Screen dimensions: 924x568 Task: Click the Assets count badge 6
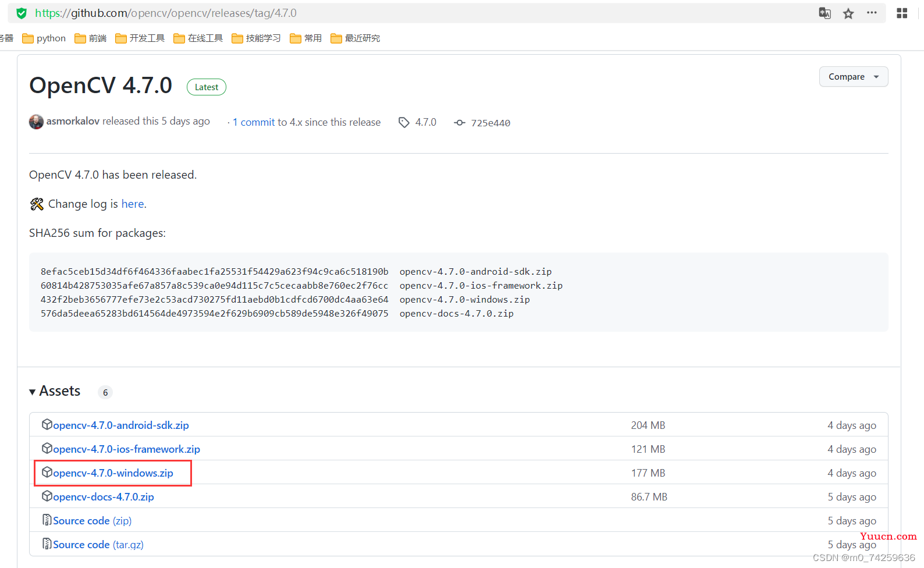coord(105,392)
